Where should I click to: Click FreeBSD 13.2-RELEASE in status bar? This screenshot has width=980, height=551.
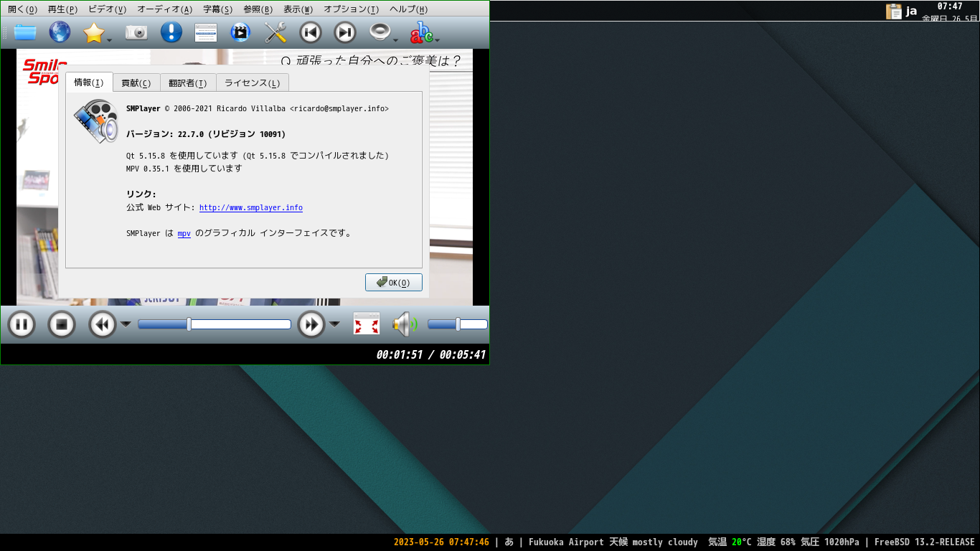(925, 542)
